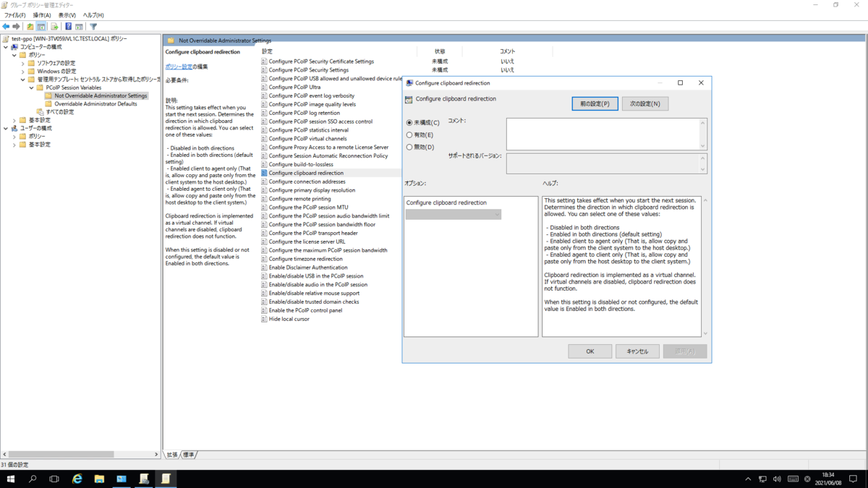Click the Up one level toolbar icon
The image size is (868, 488).
[30, 27]
